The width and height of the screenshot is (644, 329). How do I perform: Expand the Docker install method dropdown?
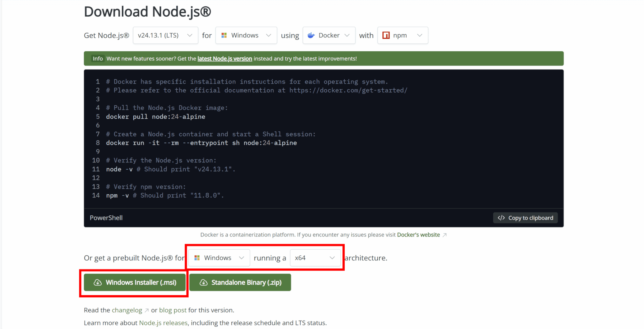pyautogui.click(x=329, y=35)
